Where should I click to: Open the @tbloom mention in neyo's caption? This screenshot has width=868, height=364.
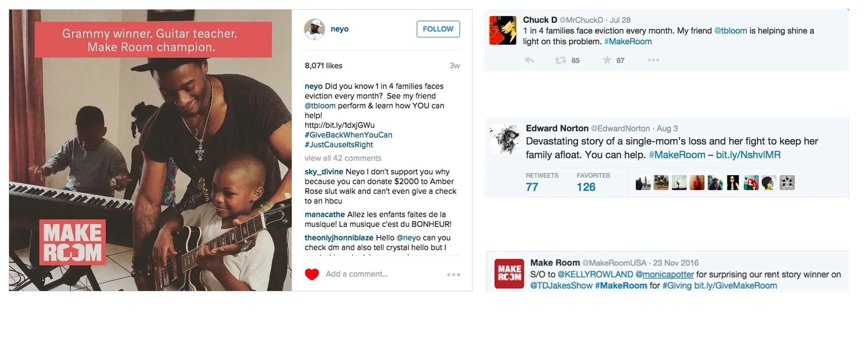point(320,106)
